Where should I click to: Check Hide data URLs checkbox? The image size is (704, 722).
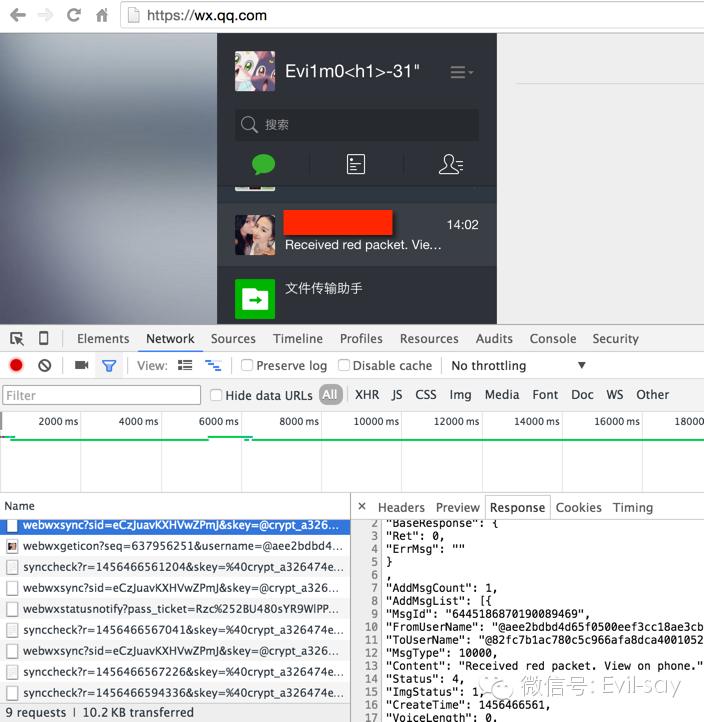[215, 395]
